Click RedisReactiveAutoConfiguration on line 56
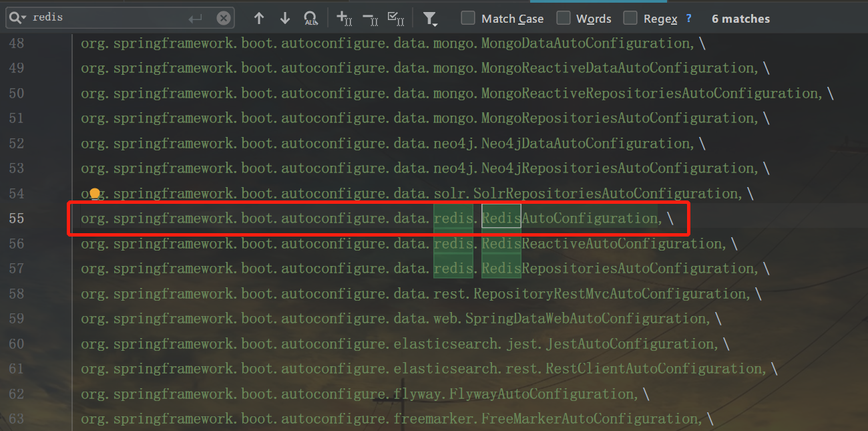This screenshot has height=431, width=868. [602, 244]
